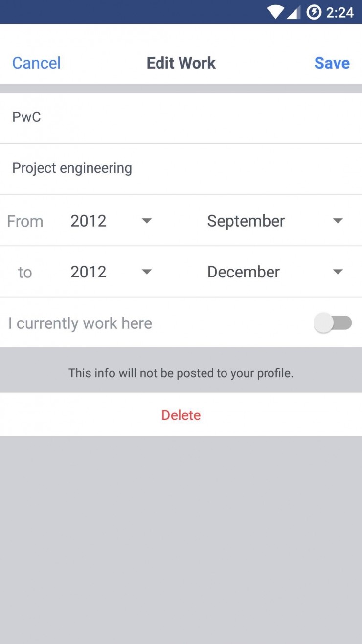The height and width of the screenshot is (644, 362).
Task: Edit the Project engineering position field
Action: tap(181, 168)
